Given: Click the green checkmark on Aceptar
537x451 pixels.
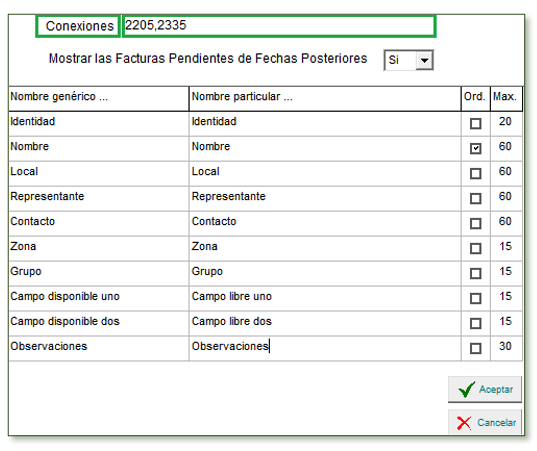Looking at the screenshot, I should [466, 389].
